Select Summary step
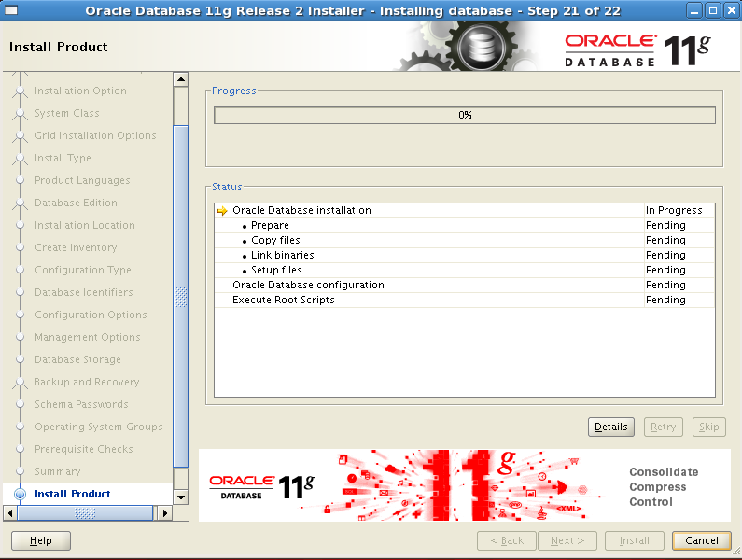This screenshot has width=742, height=560. [57, 471]
